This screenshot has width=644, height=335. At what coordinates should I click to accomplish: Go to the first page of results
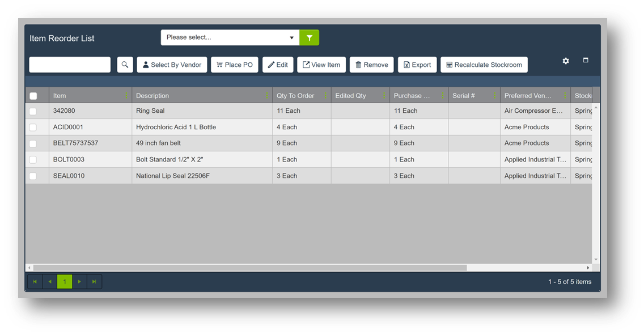click(35, 282)
